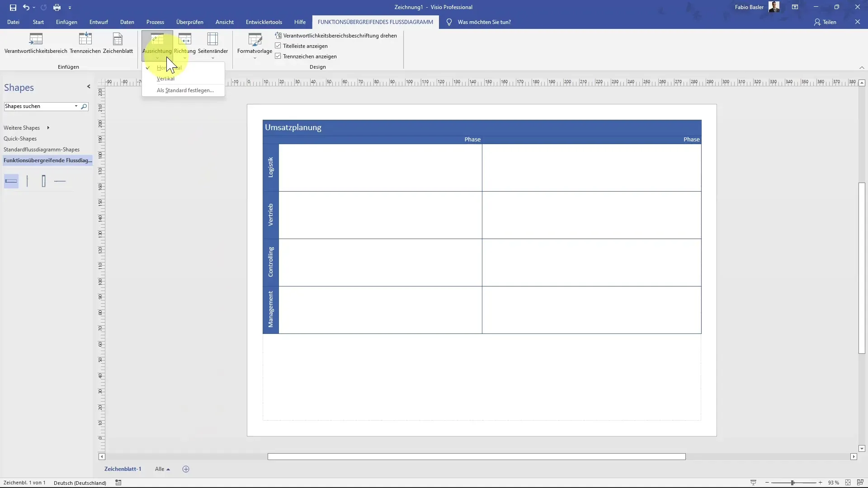Select the vertical swimlane shape
The width and height of the screenshot is (868, 488).
(x=44, y=181)
